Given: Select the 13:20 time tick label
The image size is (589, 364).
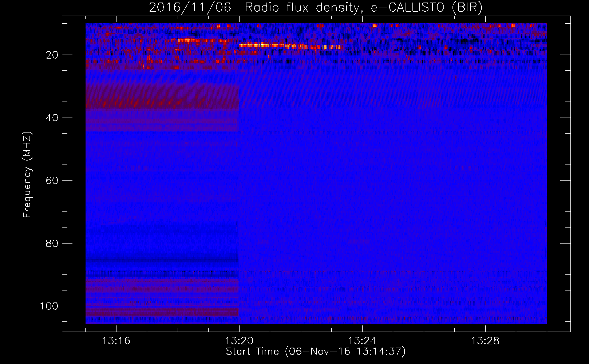Looking at the screenshot, I should point(239,341).
